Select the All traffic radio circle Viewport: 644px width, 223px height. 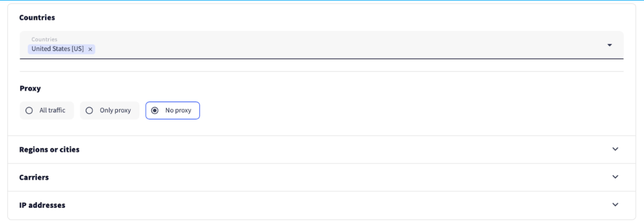tap(29, 111)
